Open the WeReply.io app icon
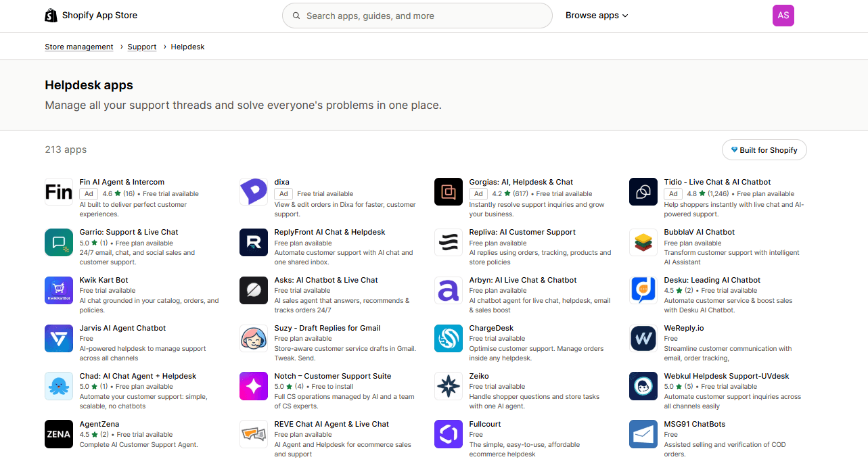 (x=643, y=338)
